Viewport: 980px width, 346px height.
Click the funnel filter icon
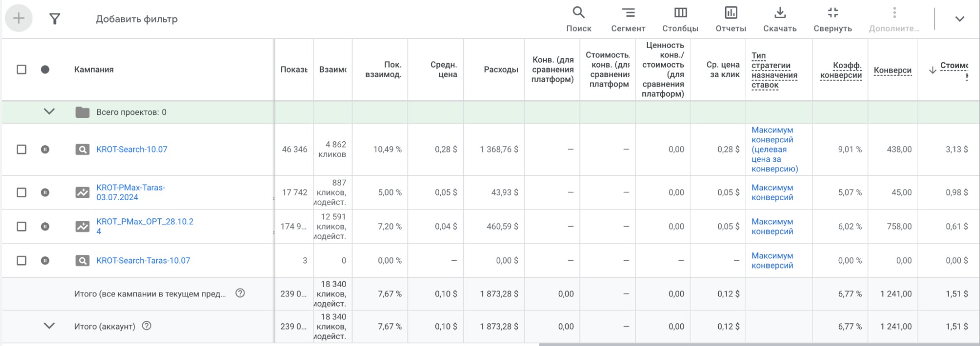click(55, 19)
